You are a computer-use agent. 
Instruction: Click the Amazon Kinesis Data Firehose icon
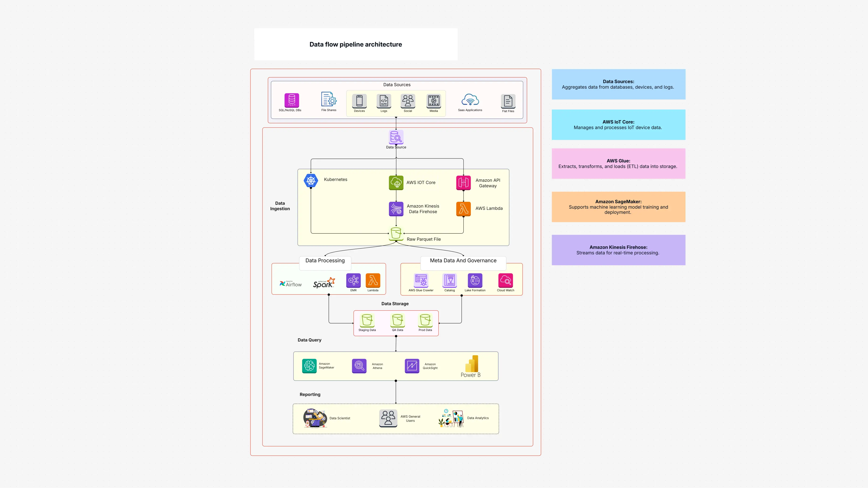[396, 209]
